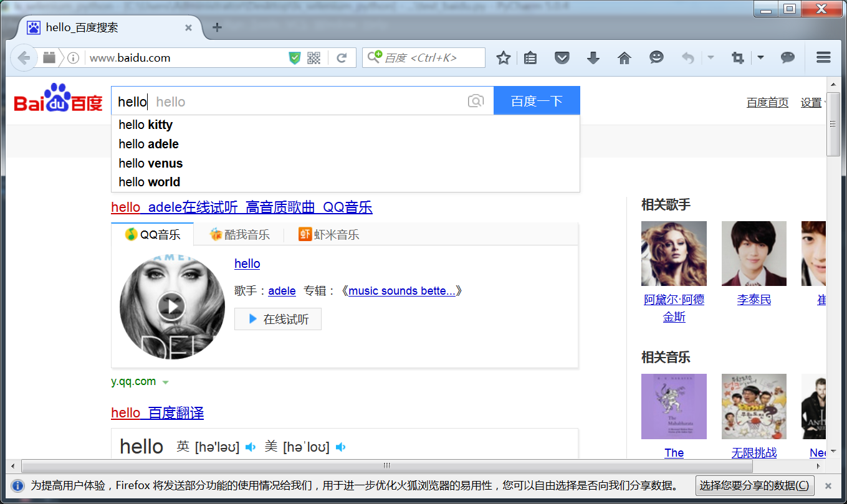Expand the y.qq.com green dropdown arrow
847x504 pixels.
(x=165, y=383)
